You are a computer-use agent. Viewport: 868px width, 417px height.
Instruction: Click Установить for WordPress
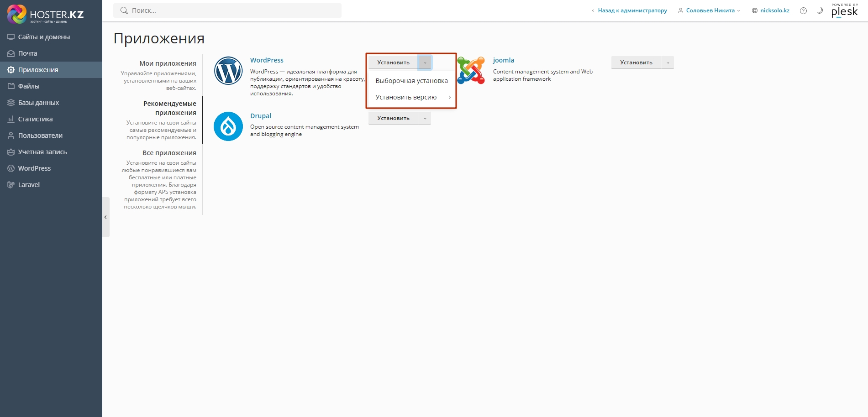click(x=393, y=63)
